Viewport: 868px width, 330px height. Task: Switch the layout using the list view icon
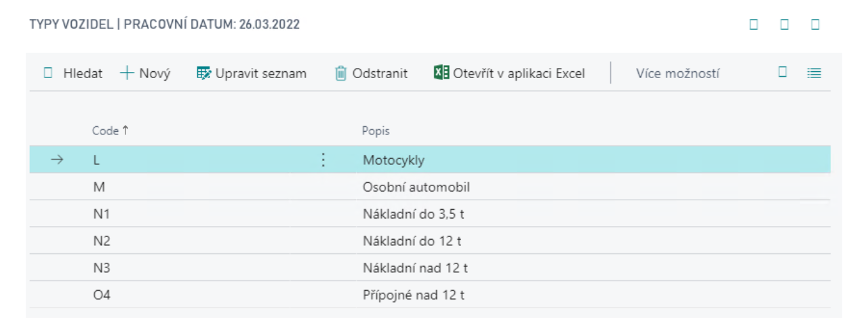coord(814,73)
